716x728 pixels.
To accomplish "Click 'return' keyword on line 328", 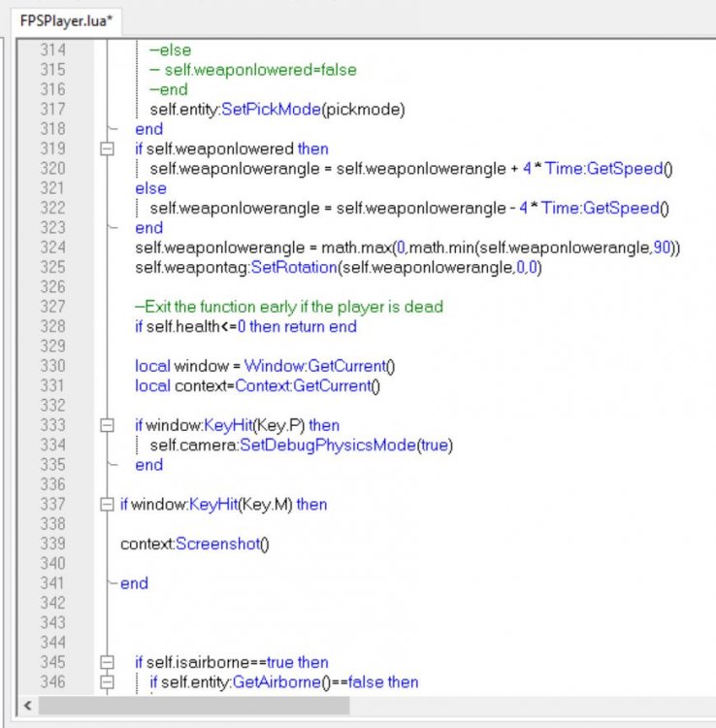I will coord(305,326).
